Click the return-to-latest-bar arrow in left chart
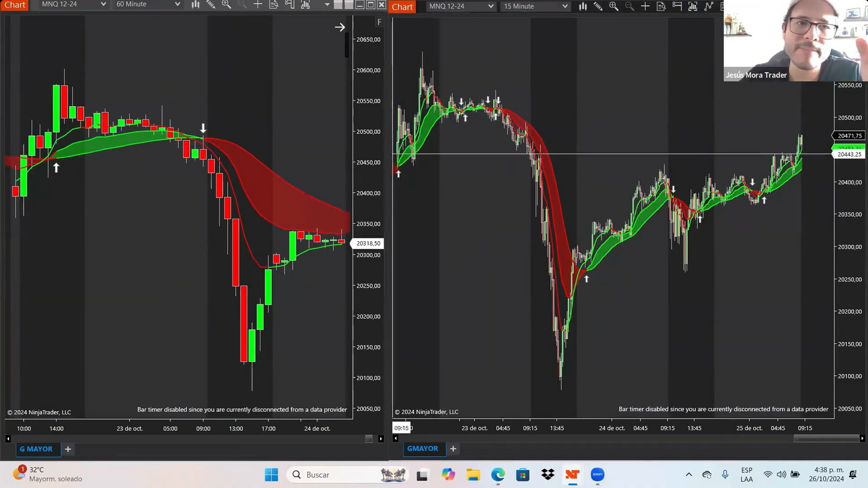 [340, 27]
